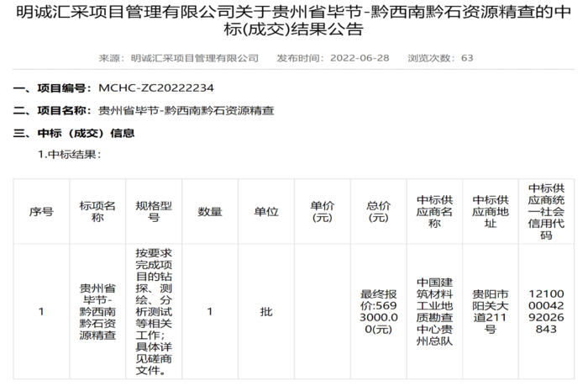588x386 pixels.
Task: Click the 标项名称 column header
Action: pyautogui.click(x=97, y=212)
